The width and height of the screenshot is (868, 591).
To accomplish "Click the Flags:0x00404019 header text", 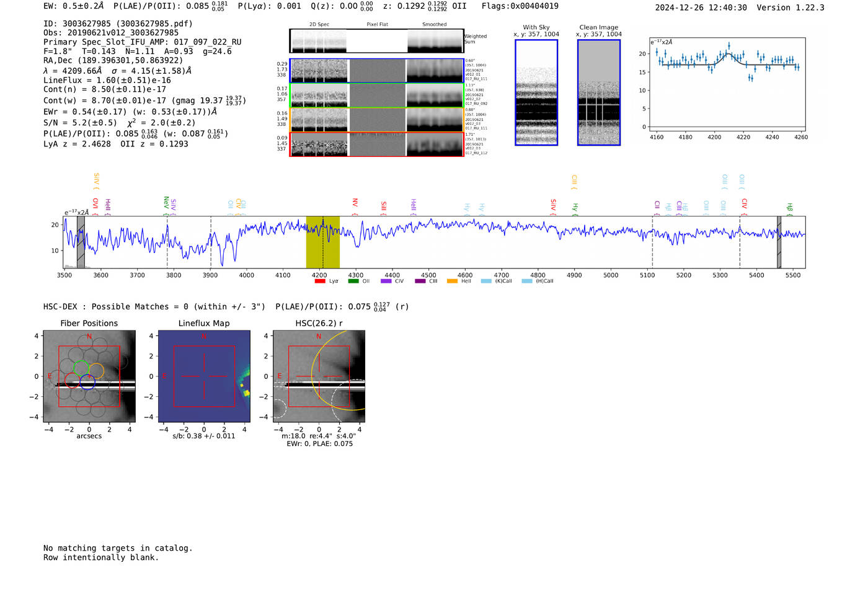I will coord(520,6).
